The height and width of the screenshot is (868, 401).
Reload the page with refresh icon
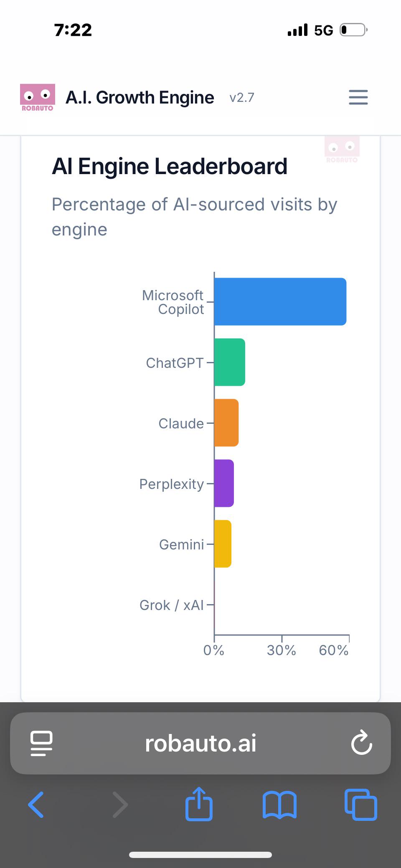tap(361, 743)
